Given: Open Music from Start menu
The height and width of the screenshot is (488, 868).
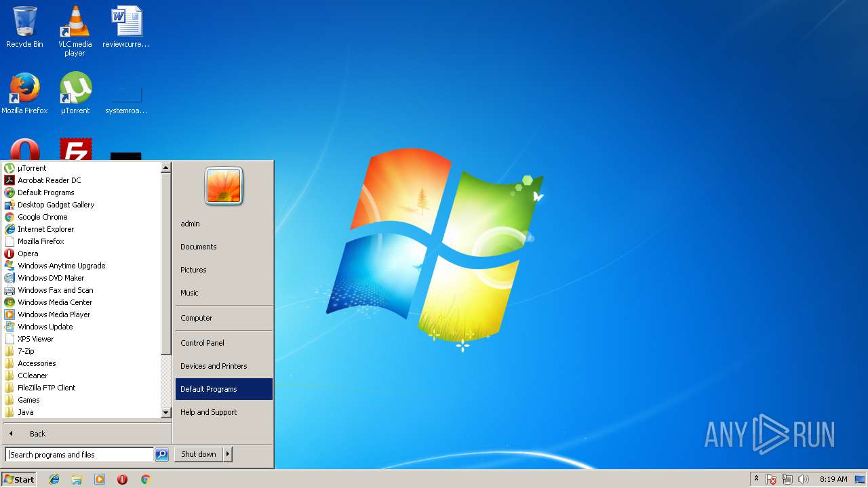Looking at the screenshot, I should tap(224, 293).
